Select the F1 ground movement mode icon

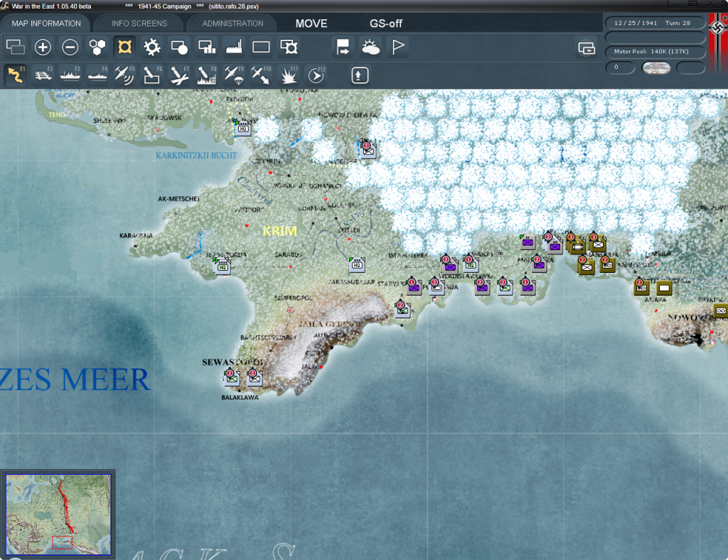tap(16, 75)
